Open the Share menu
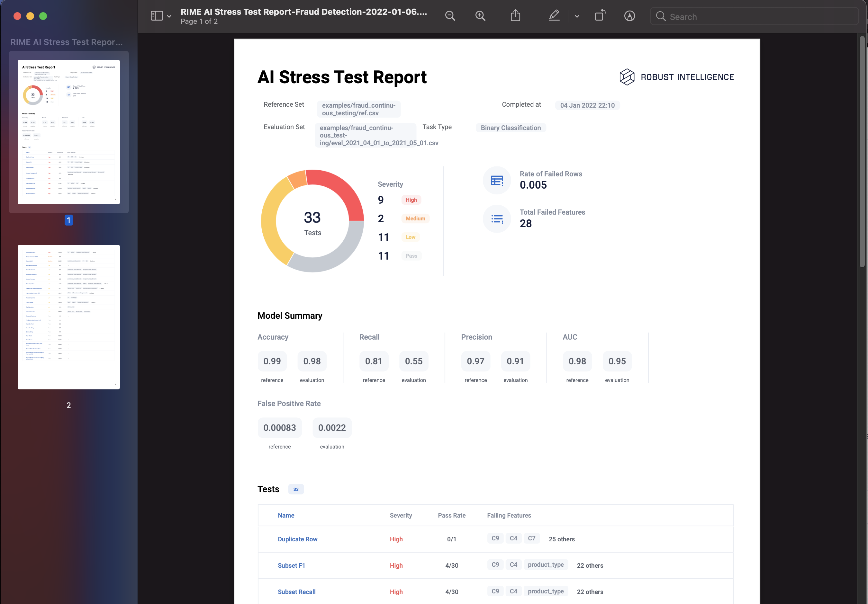This screenshot has width=868, height=604. tap(515, 15)
